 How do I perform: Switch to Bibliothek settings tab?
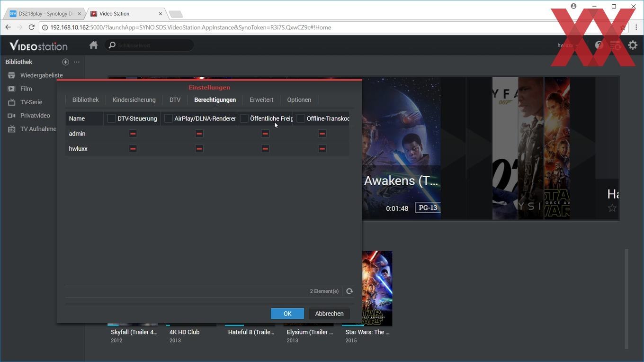coord(86,100)
